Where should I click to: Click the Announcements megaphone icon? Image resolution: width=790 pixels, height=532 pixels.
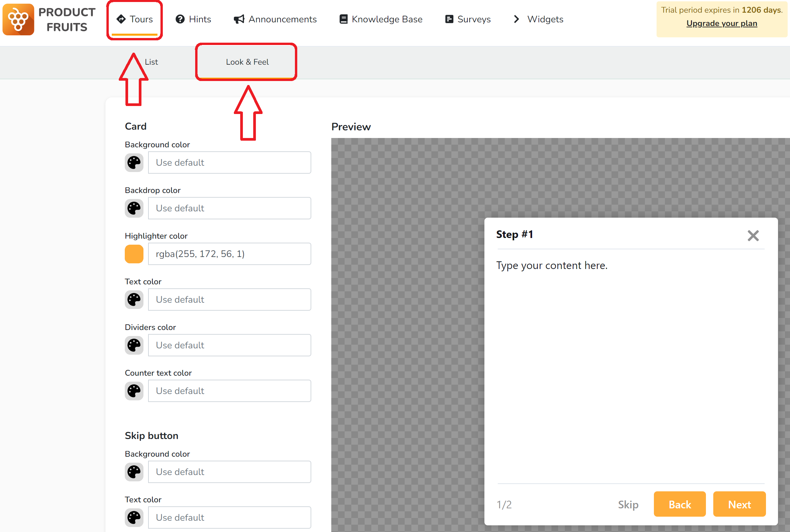tap(238, 19)
